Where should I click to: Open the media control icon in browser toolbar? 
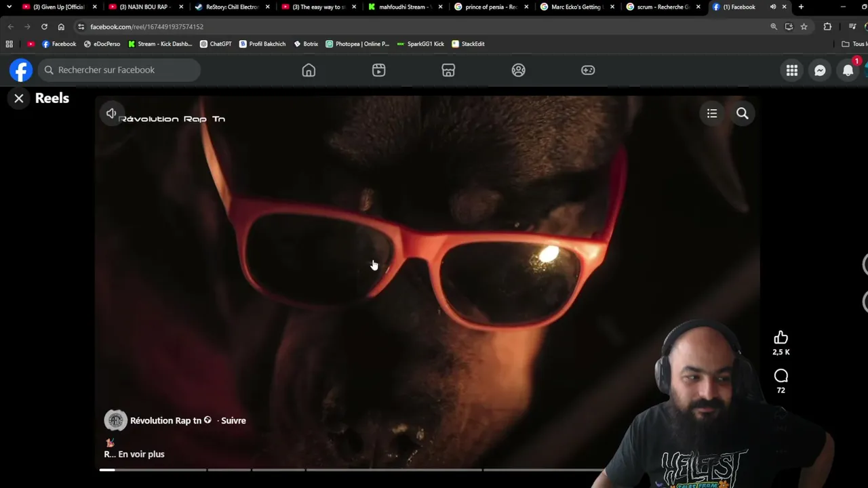point(852,26)
